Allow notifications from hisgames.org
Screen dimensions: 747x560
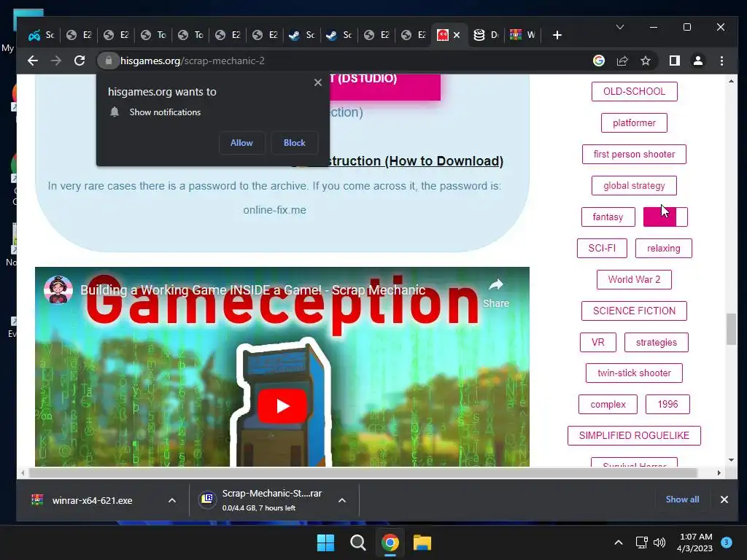pyautogui.click(x=241, y=143)
